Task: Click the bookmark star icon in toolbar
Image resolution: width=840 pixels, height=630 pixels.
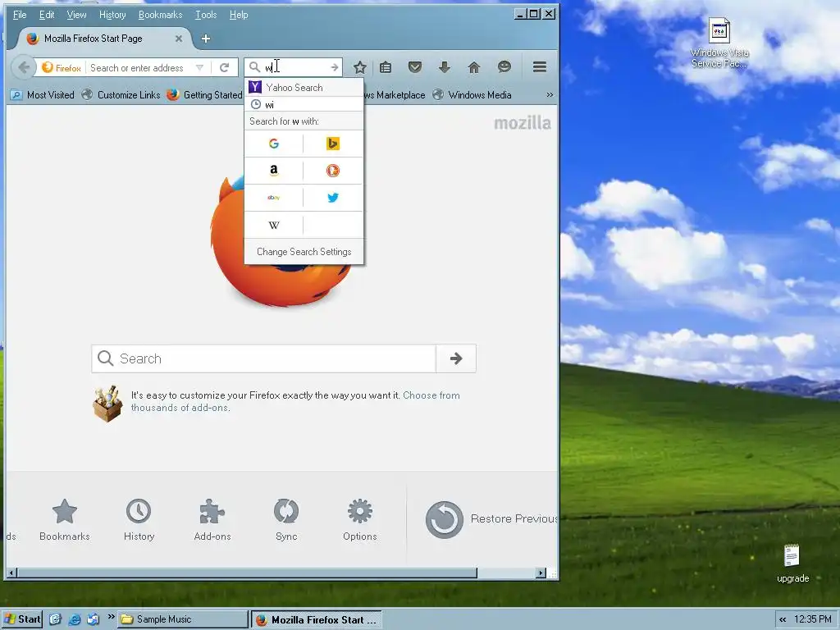Action: tap(360, 67)
